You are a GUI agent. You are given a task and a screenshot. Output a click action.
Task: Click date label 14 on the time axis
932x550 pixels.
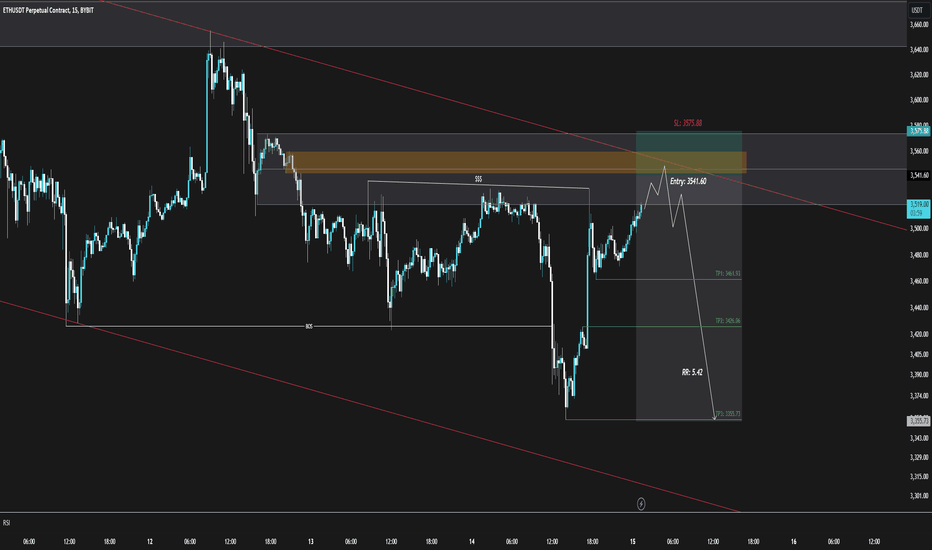pyautogui.click(x=471, y=542)
